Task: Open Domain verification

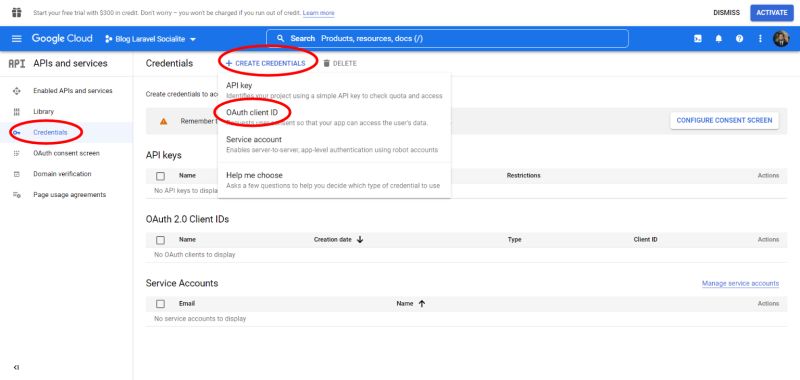Action: click(62, 174)
